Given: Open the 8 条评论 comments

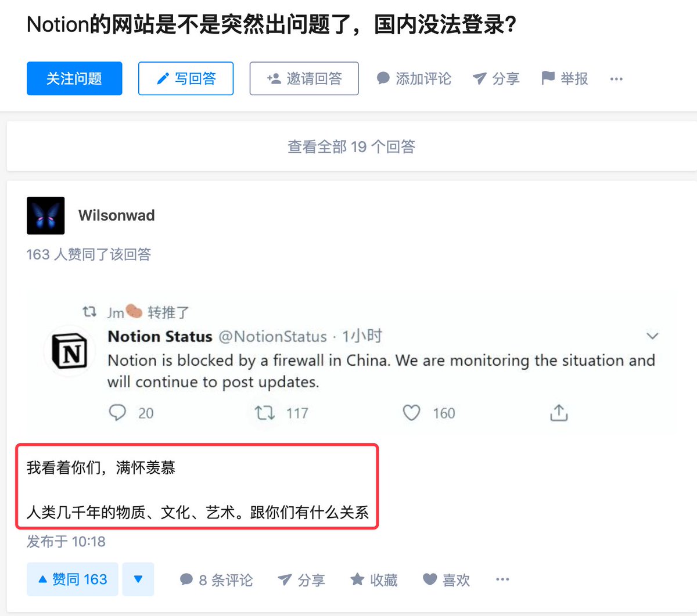Looking at the screenshot, I should pyautogui.click(x=217, y=579).
